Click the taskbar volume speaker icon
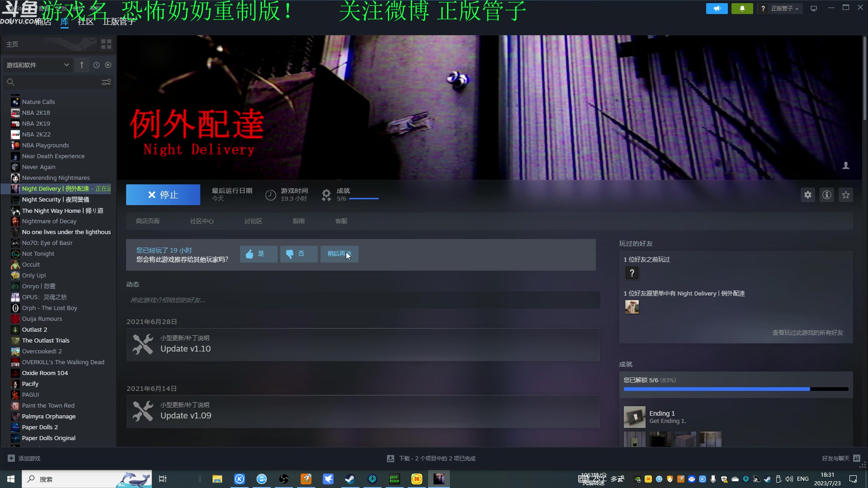The width and height of the screenshot is (868, 488). [789, 479]
